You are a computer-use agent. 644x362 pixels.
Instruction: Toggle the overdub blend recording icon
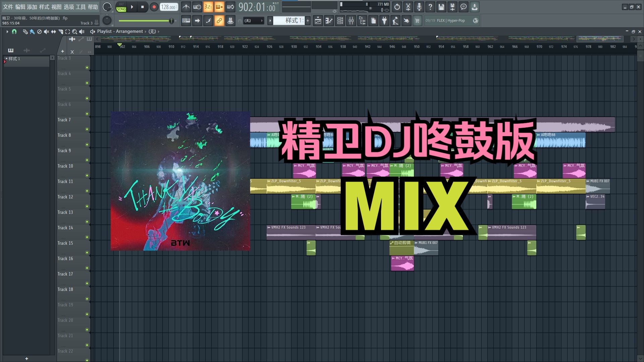point(219,7)
